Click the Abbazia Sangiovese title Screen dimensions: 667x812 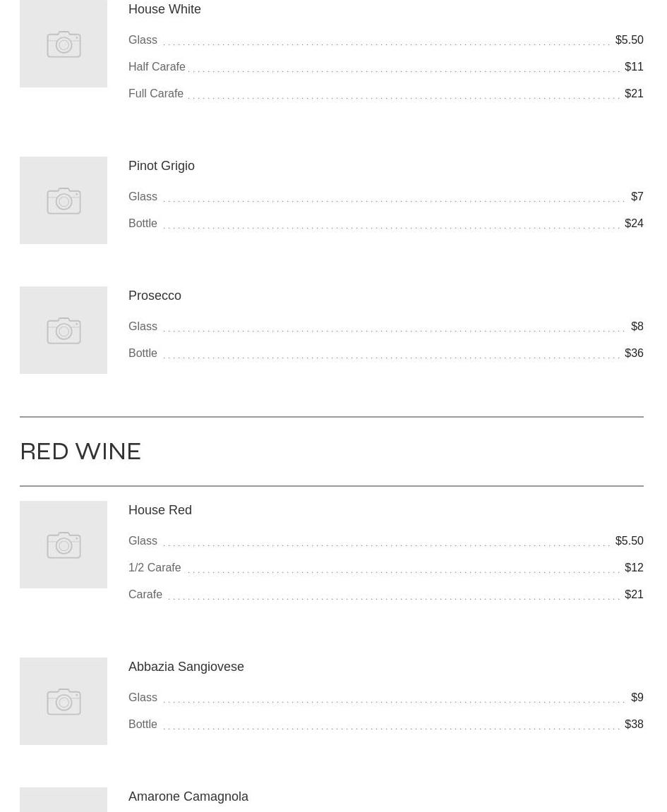[186, 667]
